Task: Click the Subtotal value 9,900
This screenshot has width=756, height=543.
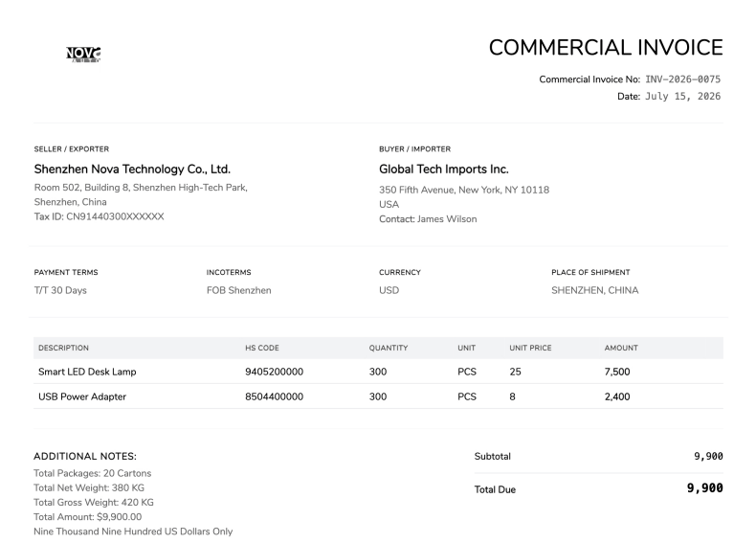Action: point(708,456)
